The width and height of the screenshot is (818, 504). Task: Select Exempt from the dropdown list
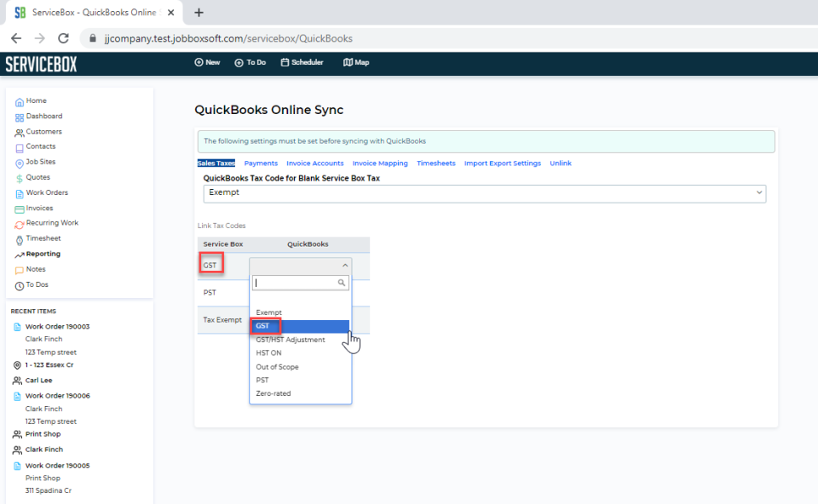[x=268, y=312]
